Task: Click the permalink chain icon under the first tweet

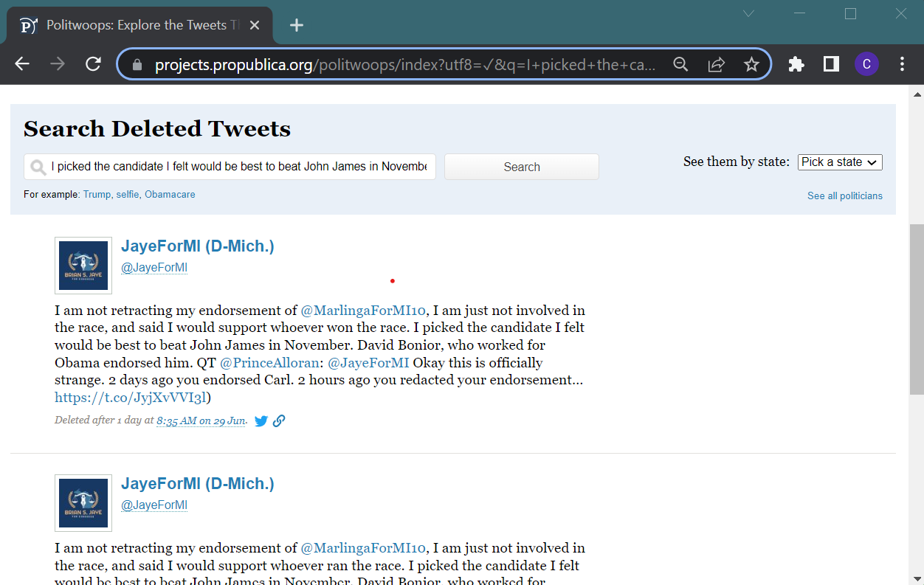Action: pyautogui.click(x=279, y=421)
